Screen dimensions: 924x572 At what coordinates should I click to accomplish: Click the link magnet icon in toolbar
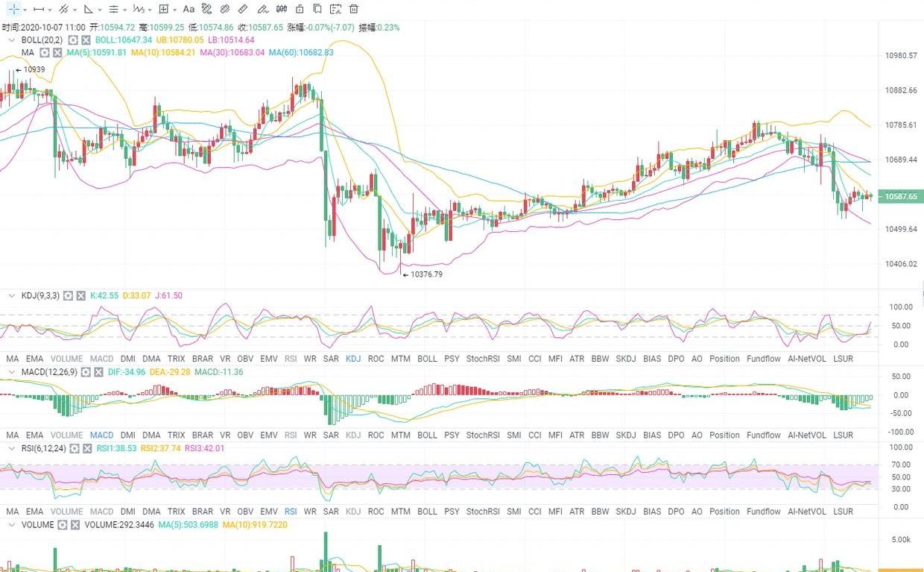224,9
